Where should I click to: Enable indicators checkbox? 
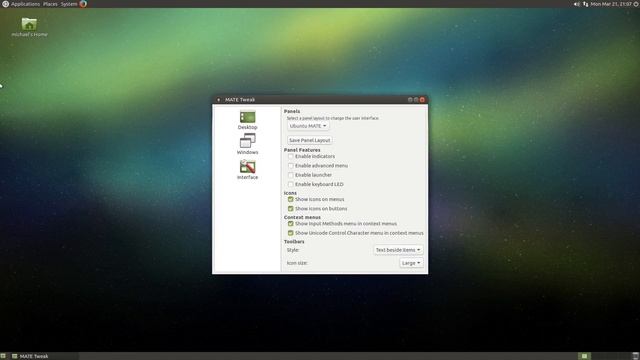click(291, 156)
